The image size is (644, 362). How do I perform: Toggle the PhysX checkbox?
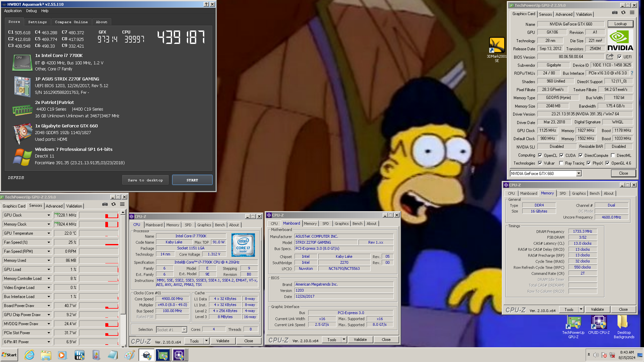click(589, 163)
